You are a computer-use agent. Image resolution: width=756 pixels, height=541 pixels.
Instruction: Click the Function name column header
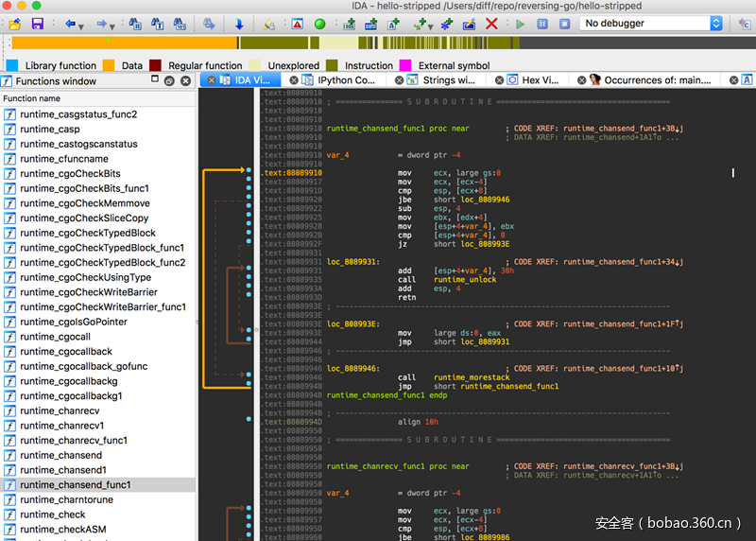(32, 98)
